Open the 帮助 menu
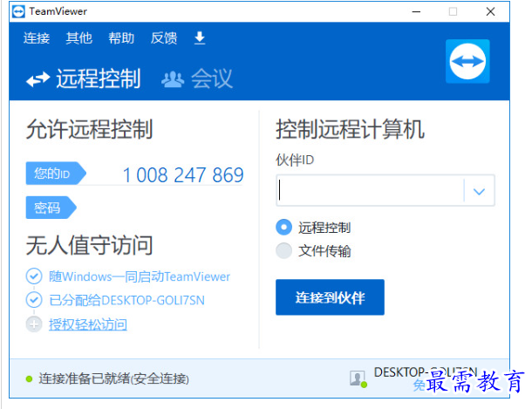 (121, 38)
